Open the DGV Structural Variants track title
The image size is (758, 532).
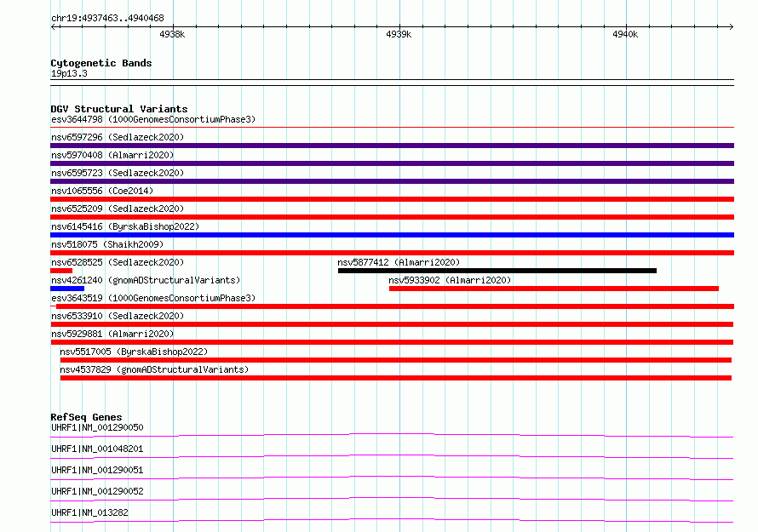point(119,109)
